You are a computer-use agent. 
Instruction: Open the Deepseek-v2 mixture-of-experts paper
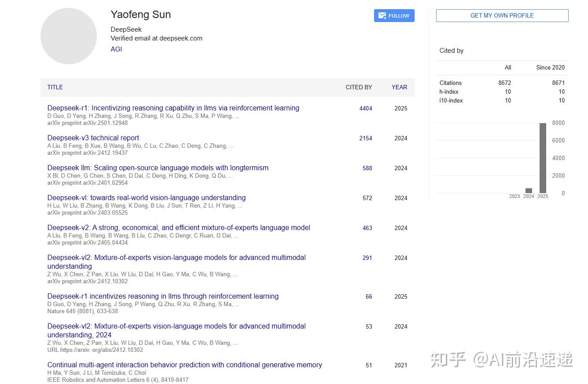point(178,227)
